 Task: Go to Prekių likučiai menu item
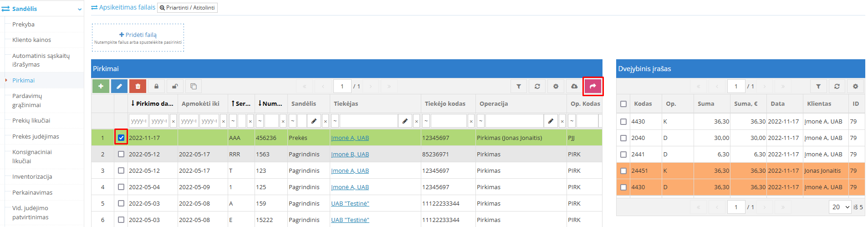pyautogui.click(x=31, y=120)
